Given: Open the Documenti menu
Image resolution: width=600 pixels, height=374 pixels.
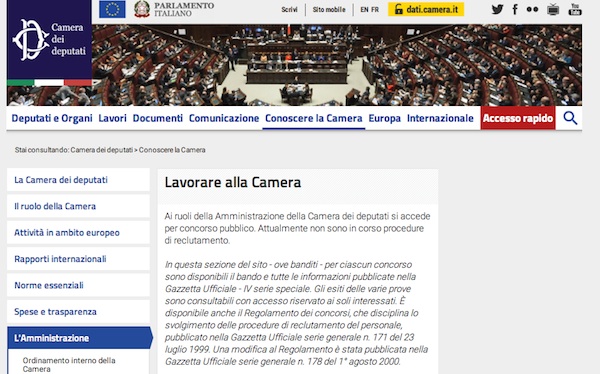Looking at the screenshot, I should point(158,118).
